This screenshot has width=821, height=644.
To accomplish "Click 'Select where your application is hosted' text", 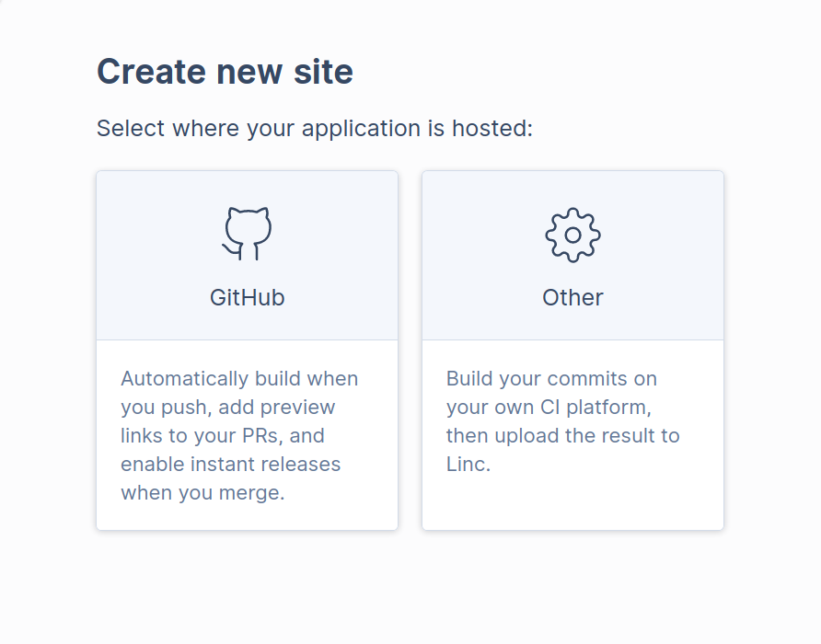I will coord(315,128).
